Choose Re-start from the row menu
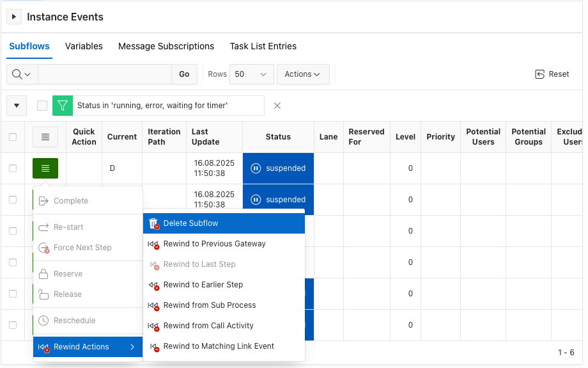This screenshot has height=368, width=588. [x=88, y=227]
